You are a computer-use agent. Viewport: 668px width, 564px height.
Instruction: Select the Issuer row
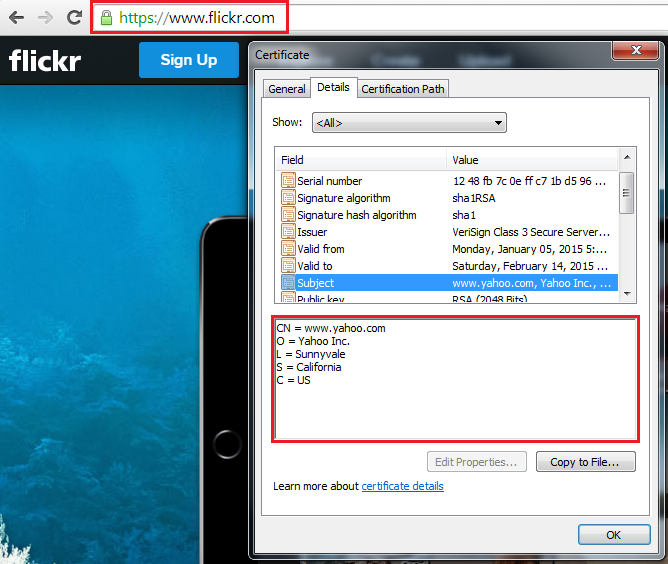tap(447, 232)
